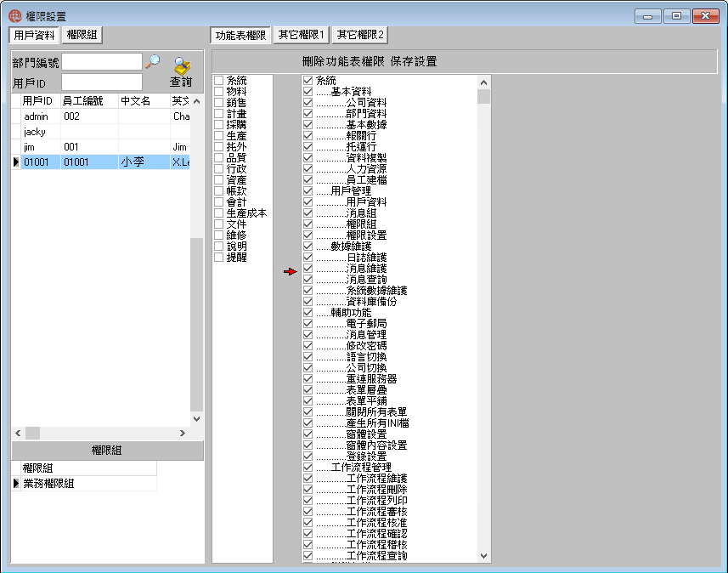
Task: Select the jim user row
Action: click(100, 147)
